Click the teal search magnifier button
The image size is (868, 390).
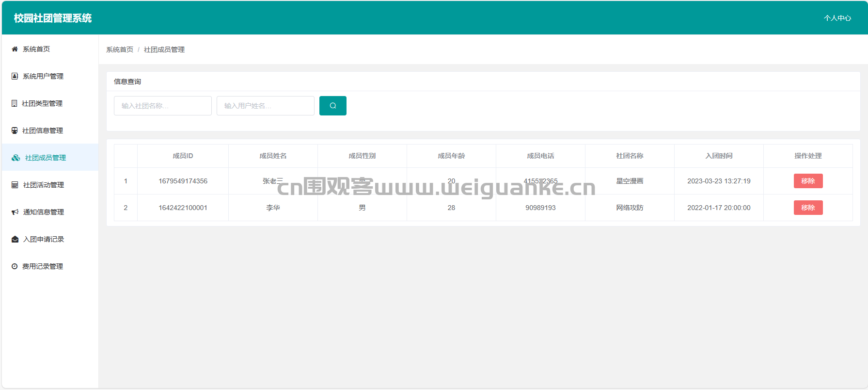[333, 106]
